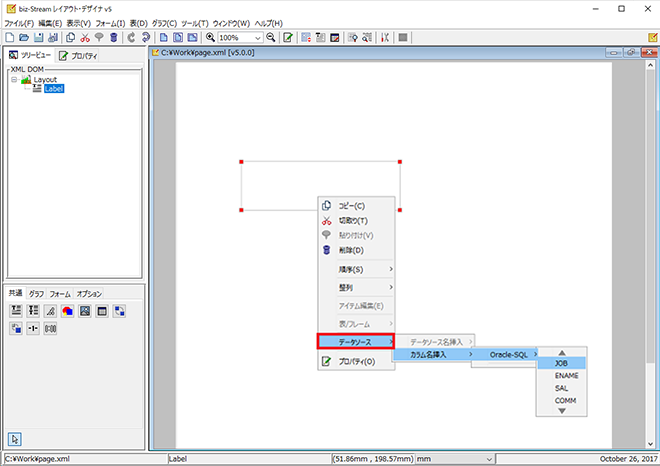The height and width of the screenshot is (466, 660).
Task: Click the zoom out magnifier icon
Action: pyautogui.click(x=271, y=37)
